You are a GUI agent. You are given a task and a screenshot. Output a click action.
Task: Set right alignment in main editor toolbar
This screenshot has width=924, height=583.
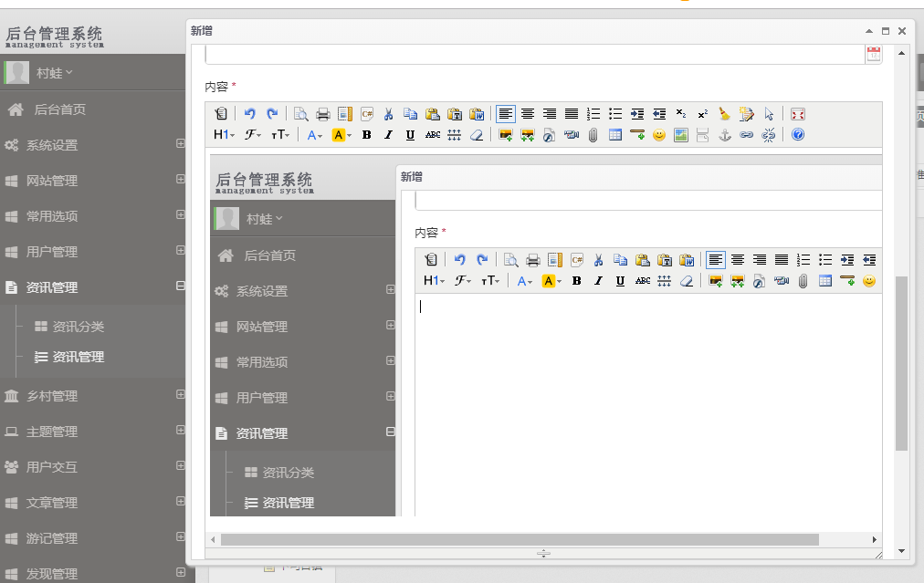(550, 114)
